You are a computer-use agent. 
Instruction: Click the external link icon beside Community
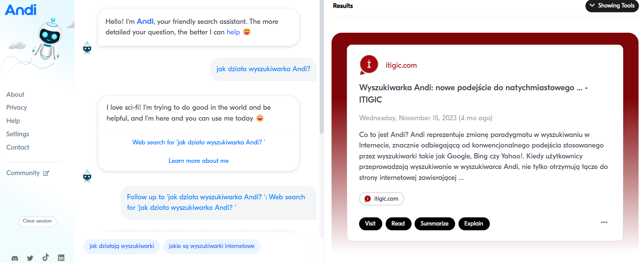click(x=46, y=173)
